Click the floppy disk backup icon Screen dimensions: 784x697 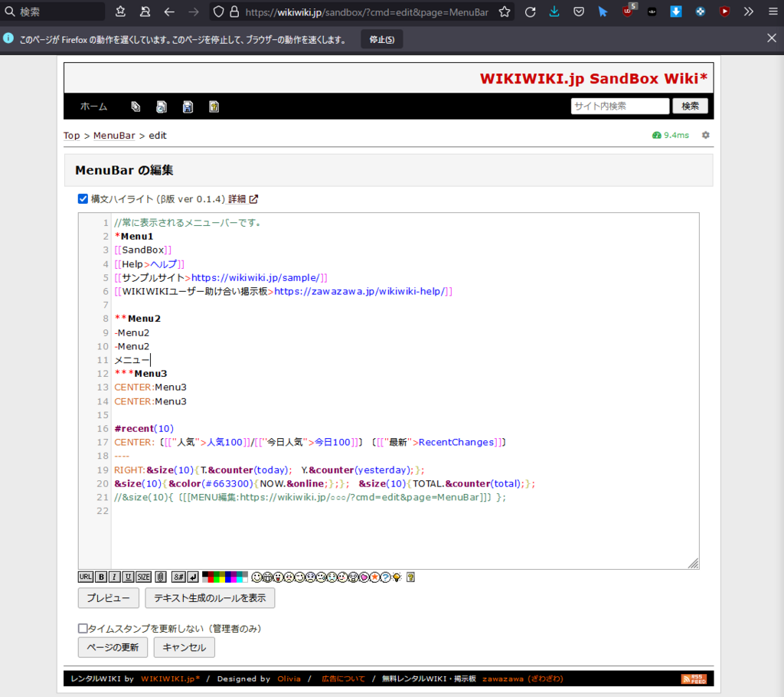click(x=188, y=106)
